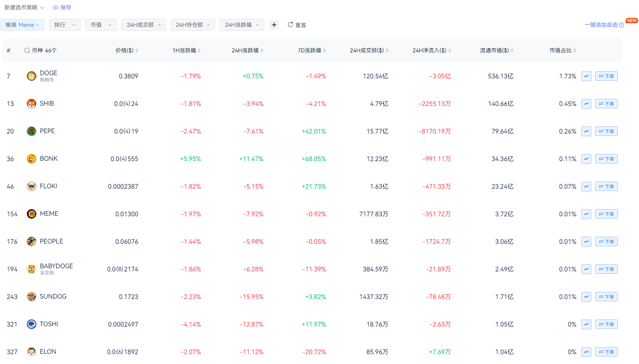Viewport: 639px width, 364px height.
Task: Open chart icon for BABYDOGE row
Action: (586, 269)
